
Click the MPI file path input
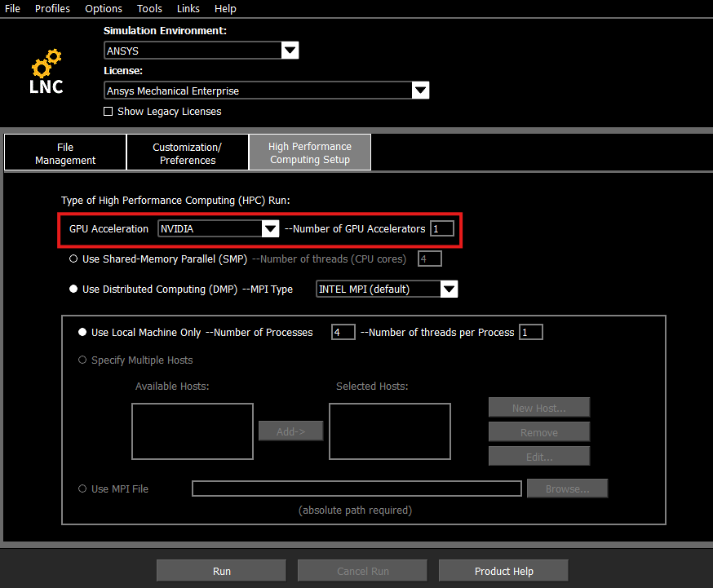pyautogui.click(x=356, y=489)
